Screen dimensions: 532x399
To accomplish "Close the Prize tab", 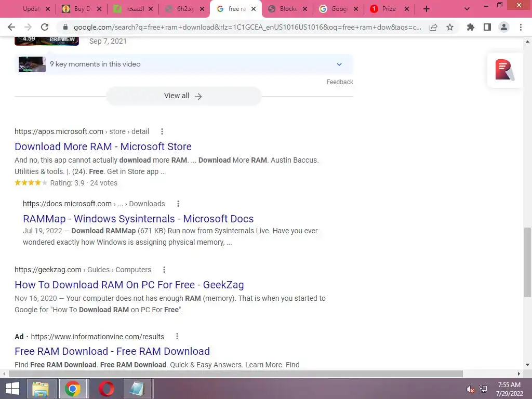I will (x=407, y=9).
